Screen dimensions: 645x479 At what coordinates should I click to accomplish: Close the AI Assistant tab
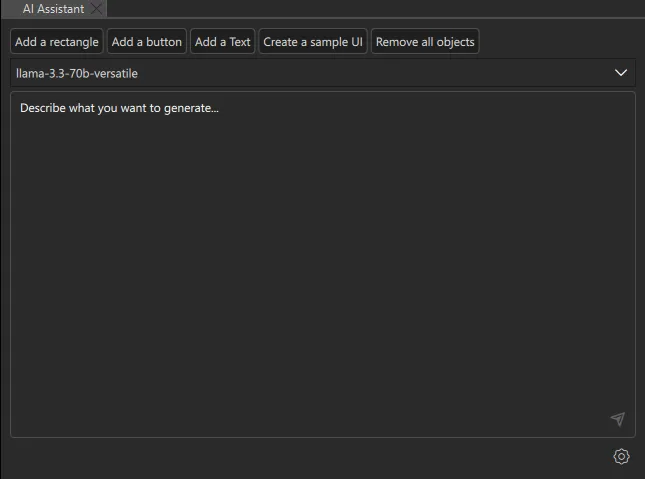click(x=96, y=9)
